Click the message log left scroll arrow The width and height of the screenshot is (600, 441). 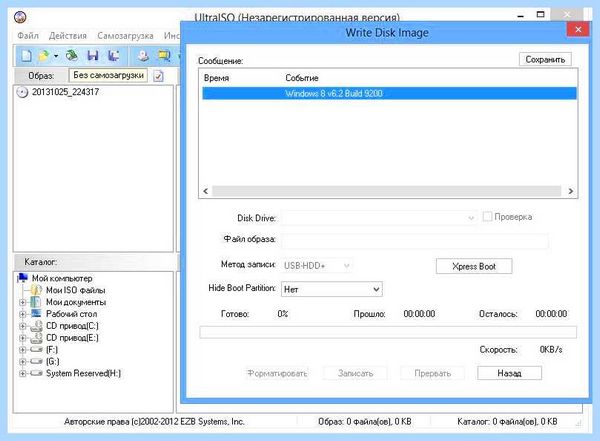click(x=205, y=191)
